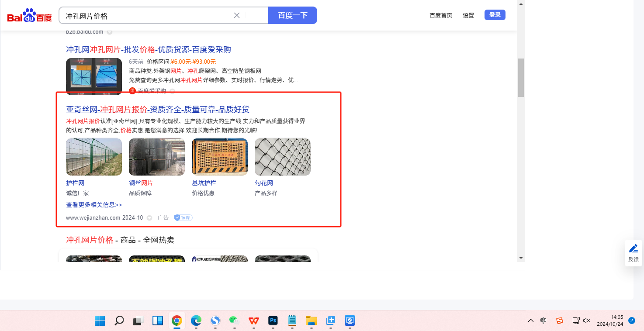Open Microsoft Edge from the taskbar
The width and height of the screenshot is (644, 331).
pos(196,321)
